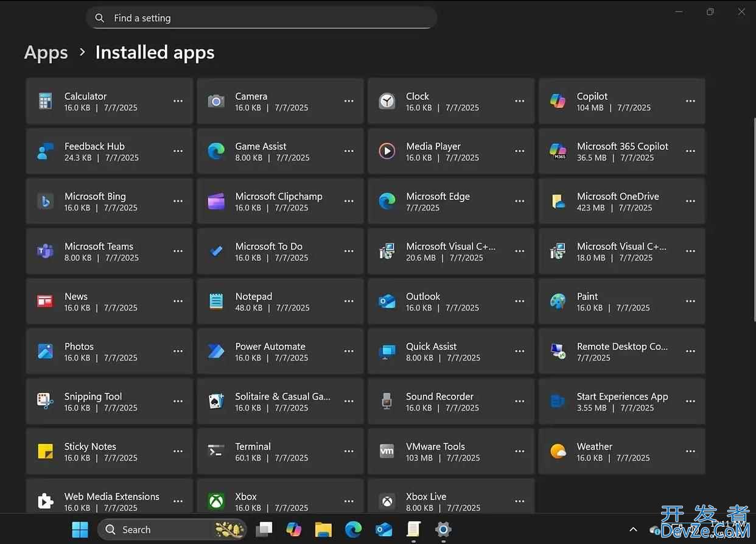Click the Sound Recorder icon

point(387,401)
